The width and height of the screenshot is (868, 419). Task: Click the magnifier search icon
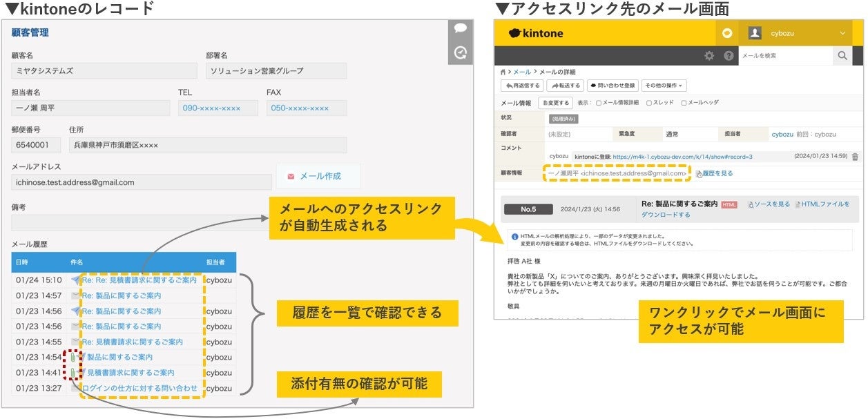[x=842, y=56]
